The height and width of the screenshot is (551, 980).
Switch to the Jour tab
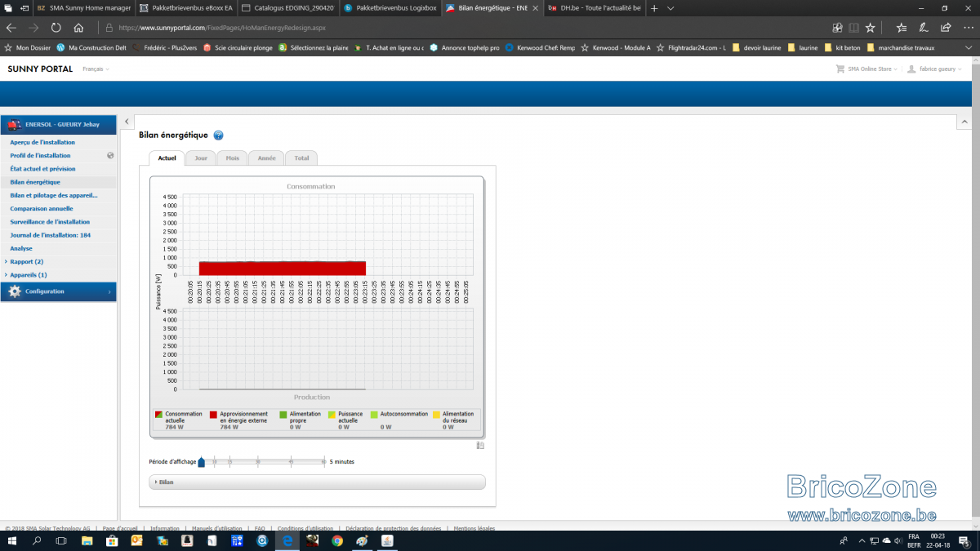(x=200, y=158)
